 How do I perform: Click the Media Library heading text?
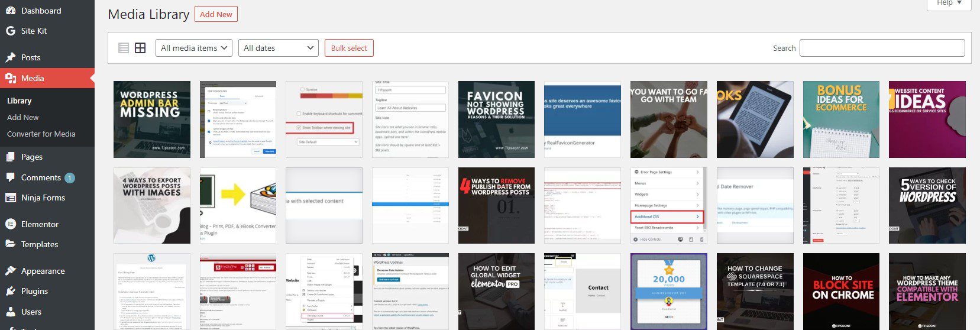148,14
